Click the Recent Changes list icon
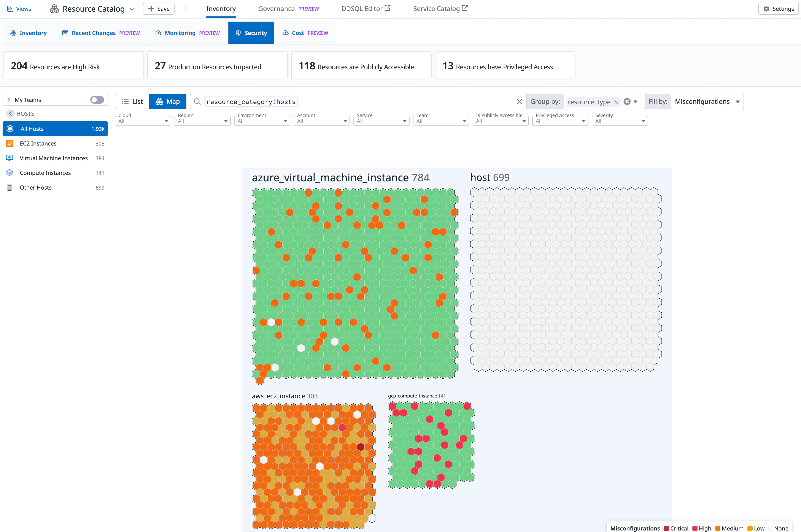The height and width of the screenshot is (532, 801). point(65,33)
